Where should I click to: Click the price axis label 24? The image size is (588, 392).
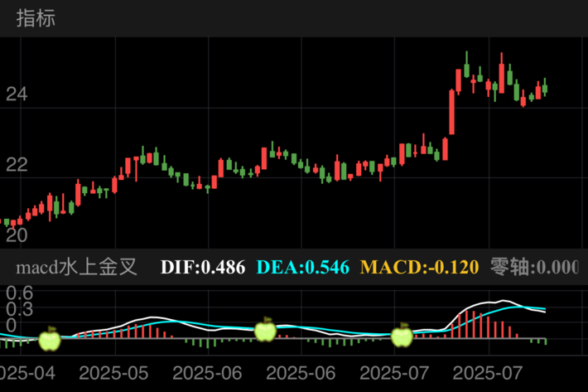[17, 95]
